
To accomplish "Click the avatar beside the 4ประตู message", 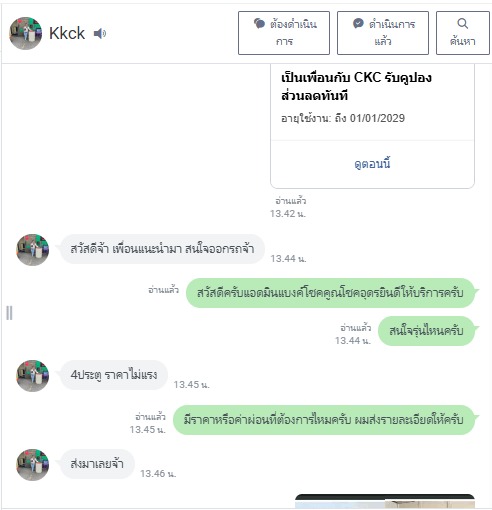I will (x=33, y=376).
